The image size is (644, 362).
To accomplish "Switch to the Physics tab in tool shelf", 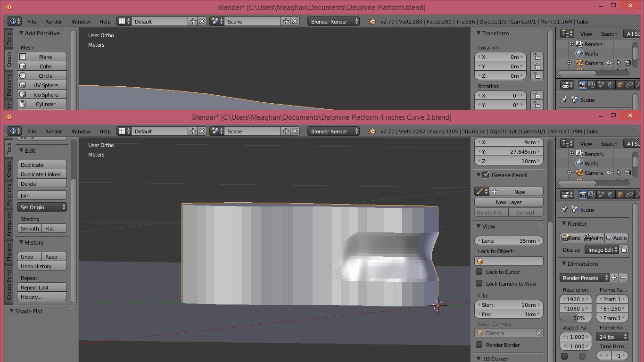I will click(9, 252).
